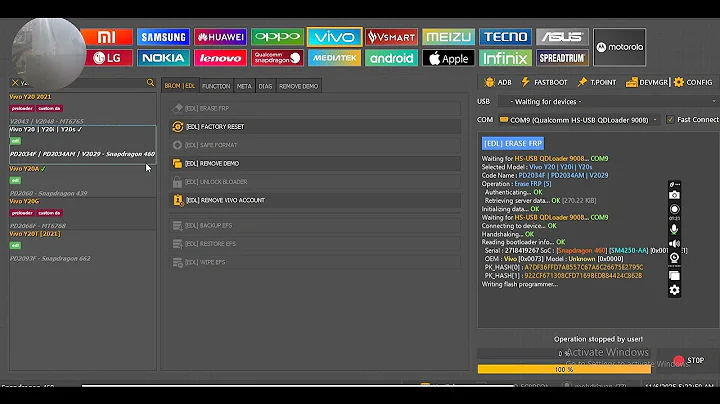The width and height of the screenshot is (720, 404).
Task: Open the CONFIG settings
Action: [693, 83]
